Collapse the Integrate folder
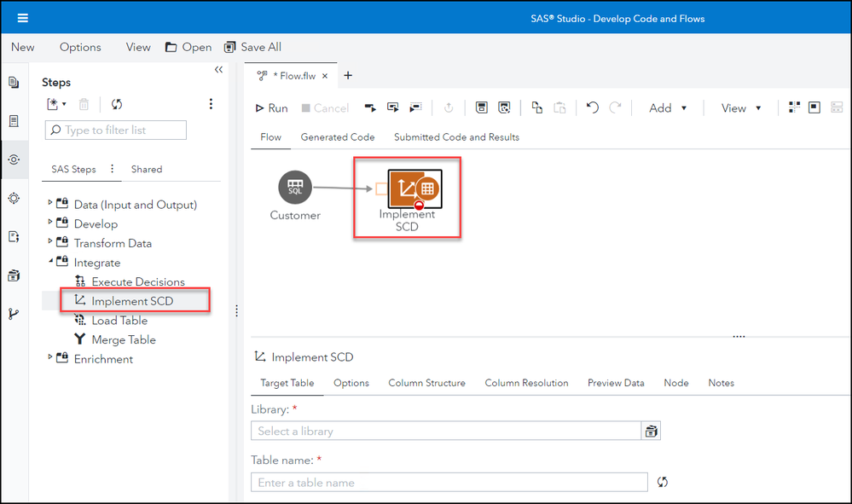This screenshot has height=504, width=852. [50, 261]
